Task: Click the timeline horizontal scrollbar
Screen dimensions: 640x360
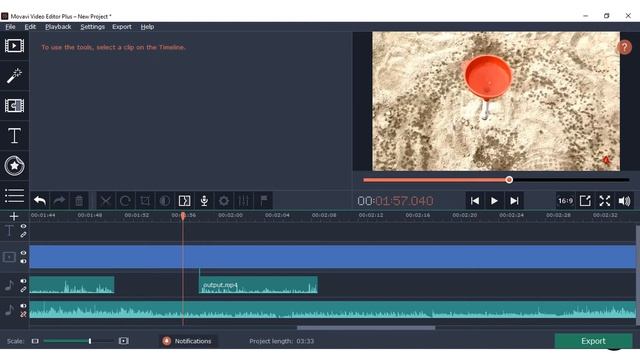Action: (366, 328)
